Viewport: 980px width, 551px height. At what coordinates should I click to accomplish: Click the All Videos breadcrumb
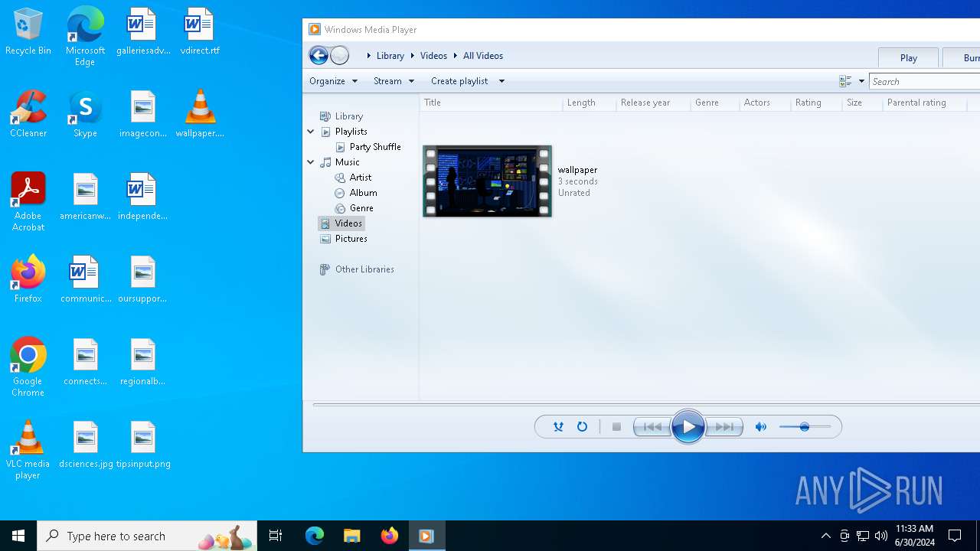pos(483,56)
